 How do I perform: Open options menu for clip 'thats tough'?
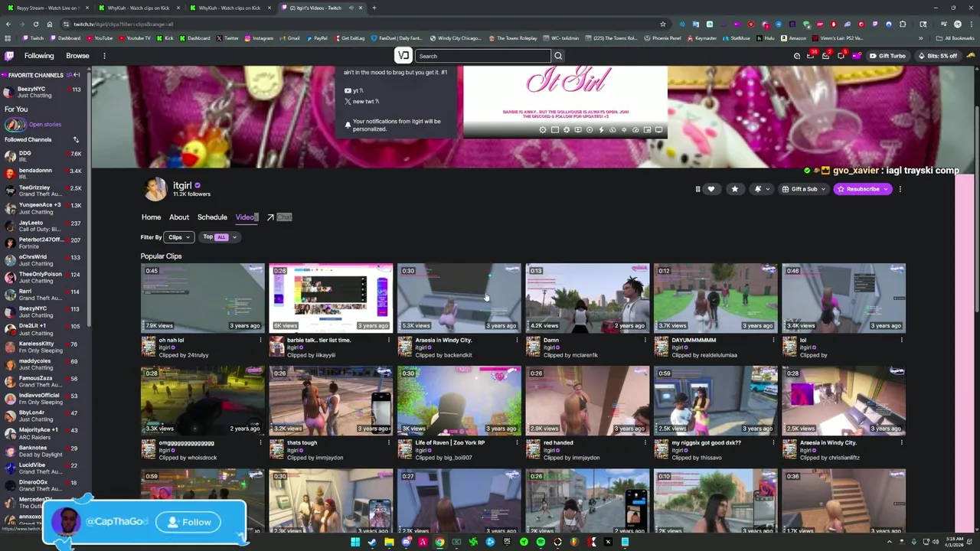tap(388, 443)
